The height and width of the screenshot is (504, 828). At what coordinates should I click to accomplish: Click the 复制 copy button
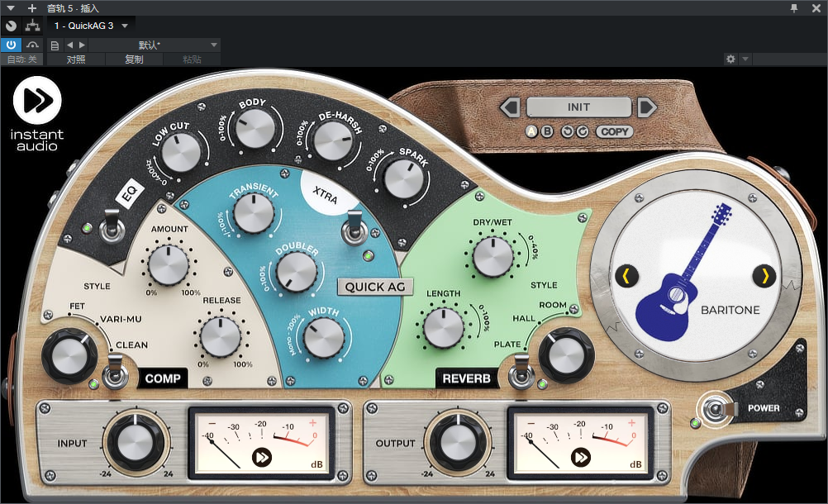(134, 59)
